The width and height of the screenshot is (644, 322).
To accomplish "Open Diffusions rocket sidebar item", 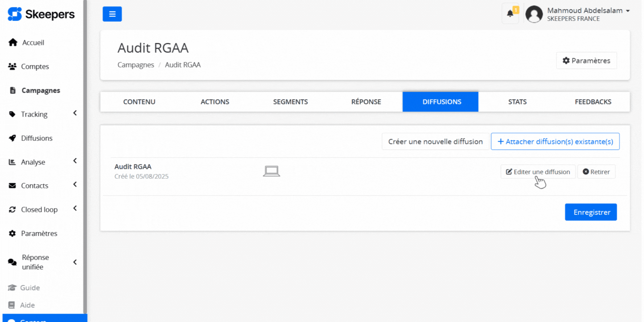I will coord(36,138).
